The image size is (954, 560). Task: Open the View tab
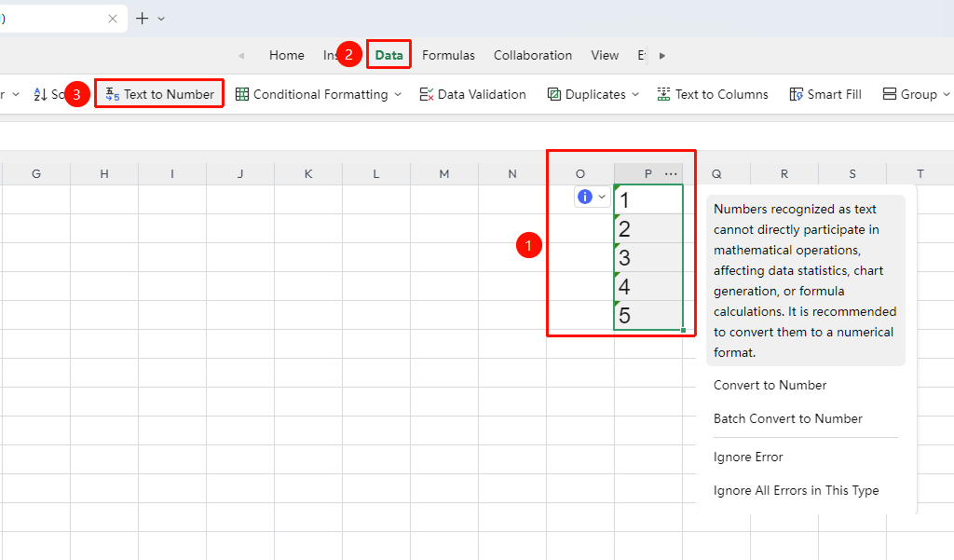point(605,55)
